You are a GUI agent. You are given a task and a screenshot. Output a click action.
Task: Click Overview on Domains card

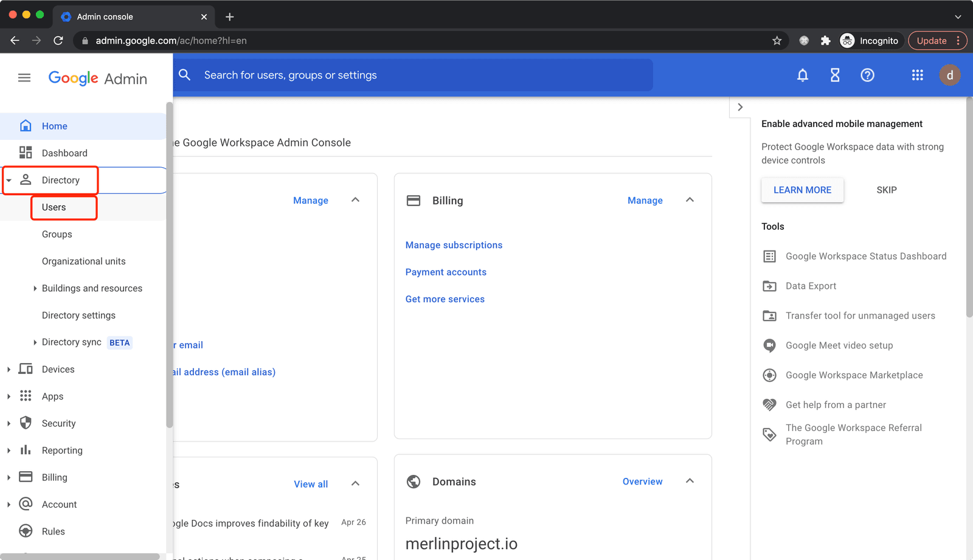coord(642,482)
